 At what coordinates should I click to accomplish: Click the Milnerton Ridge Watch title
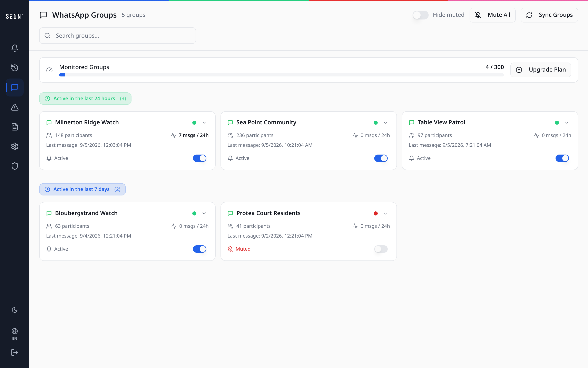[x=87, y=122]
